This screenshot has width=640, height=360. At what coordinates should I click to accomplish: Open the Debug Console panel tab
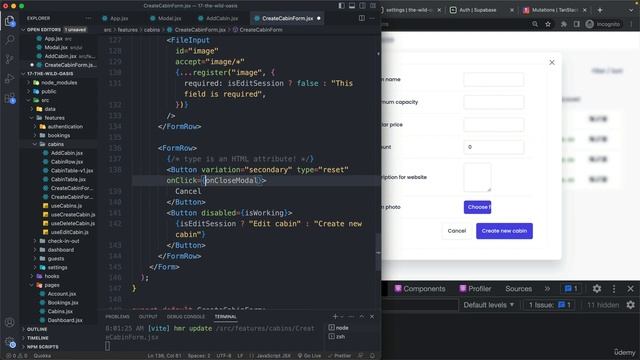pyautogui.click(x=185, y=316)
